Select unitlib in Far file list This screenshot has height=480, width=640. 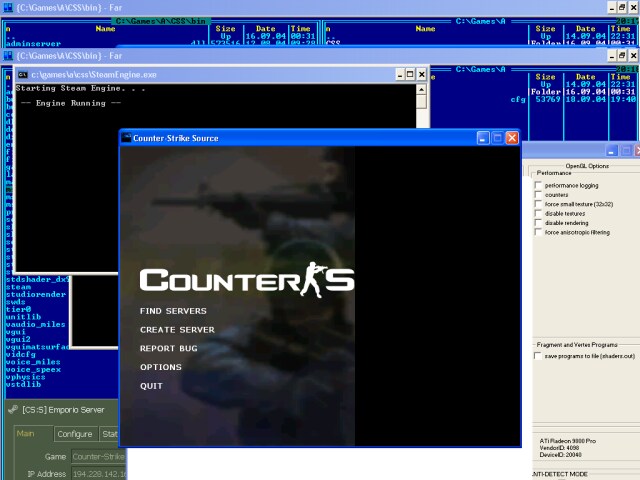(23, 317)
